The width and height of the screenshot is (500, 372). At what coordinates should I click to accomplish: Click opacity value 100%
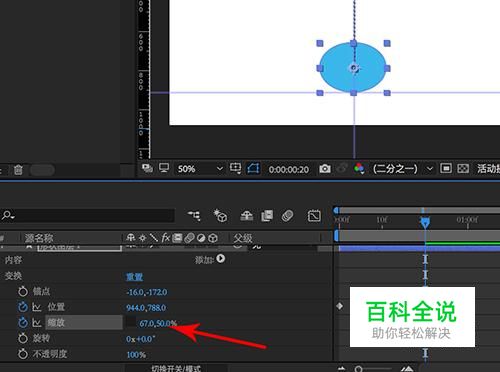[x=136, y=355]
